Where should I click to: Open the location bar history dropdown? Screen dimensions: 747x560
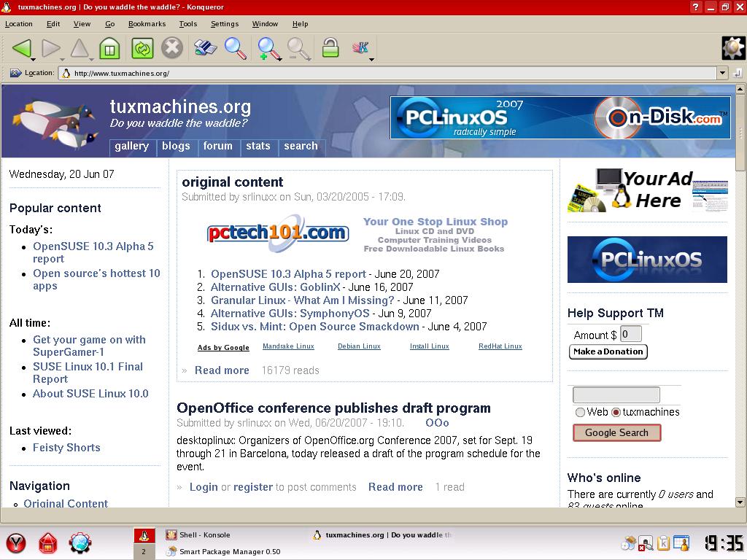coord(723,74)
